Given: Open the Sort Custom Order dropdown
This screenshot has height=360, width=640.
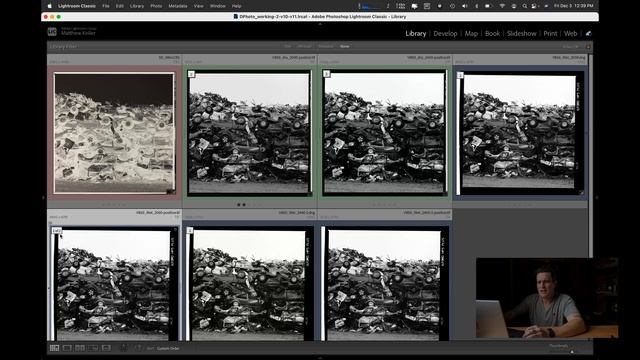Looking at the screenshot, I should (x=168, y=349).
